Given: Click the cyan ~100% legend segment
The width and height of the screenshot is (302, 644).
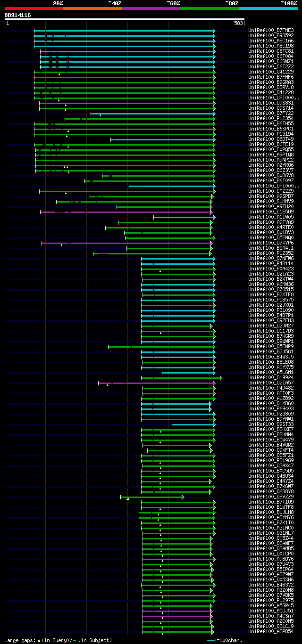Looking at the screenshot, I should pyautogui.click(x=268, y=8).
